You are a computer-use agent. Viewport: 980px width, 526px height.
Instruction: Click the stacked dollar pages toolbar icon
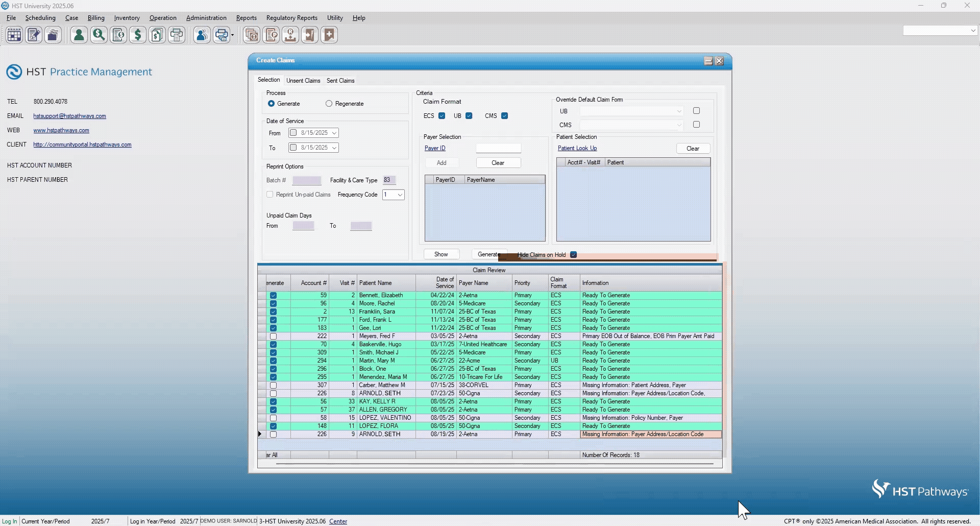(157, 35)
